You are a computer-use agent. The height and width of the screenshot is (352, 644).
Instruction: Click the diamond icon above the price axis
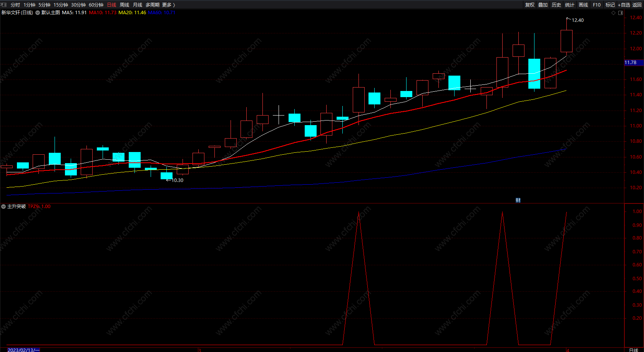click(x=613, y=13)
